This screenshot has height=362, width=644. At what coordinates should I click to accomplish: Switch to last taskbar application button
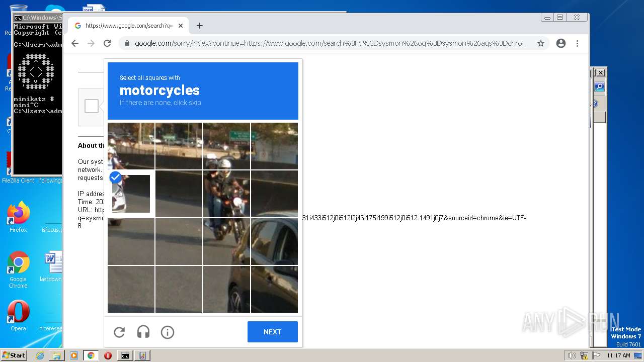[142, 355]
